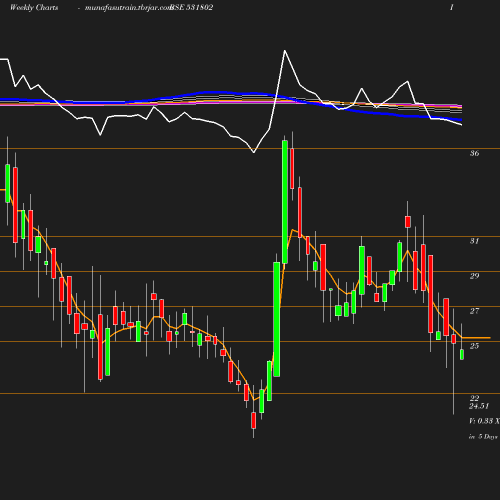Click the 'Weekly Charts' title text

pos(34,7)
